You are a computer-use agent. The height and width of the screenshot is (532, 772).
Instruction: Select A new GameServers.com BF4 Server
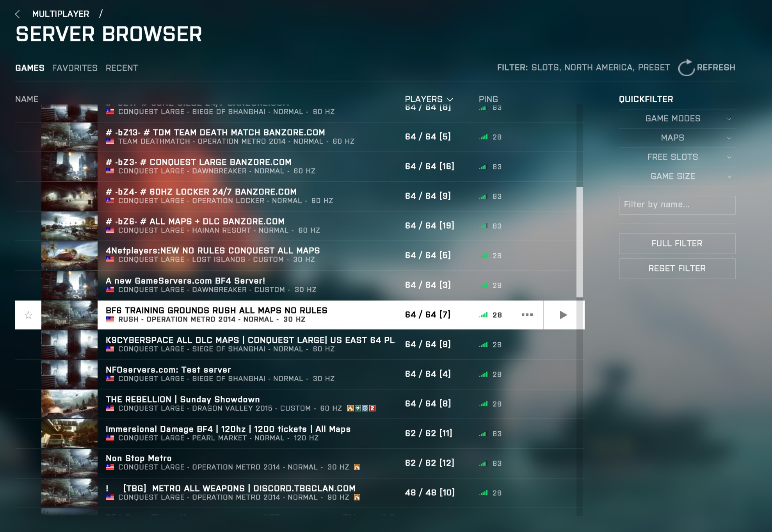[x=300, y=285]
